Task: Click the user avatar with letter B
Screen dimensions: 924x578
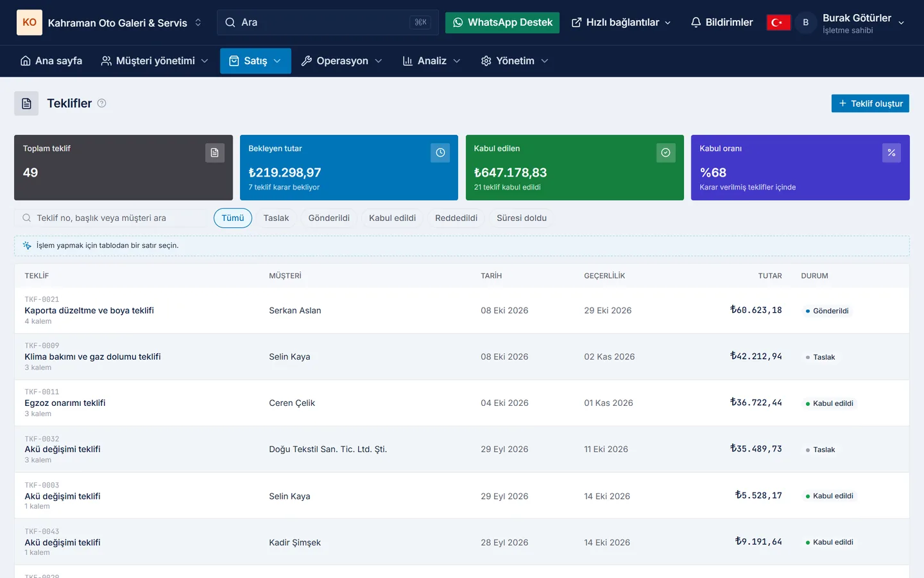Action: coord(806,22)
